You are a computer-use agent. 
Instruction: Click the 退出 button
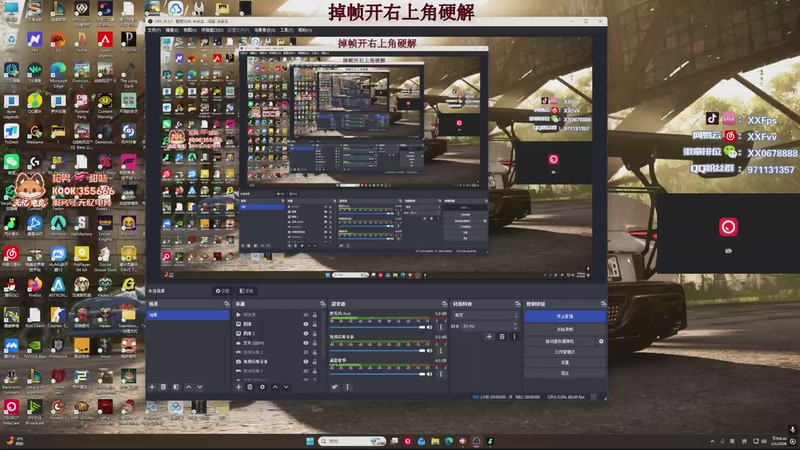pyautogui.click(x=565, y=373)
